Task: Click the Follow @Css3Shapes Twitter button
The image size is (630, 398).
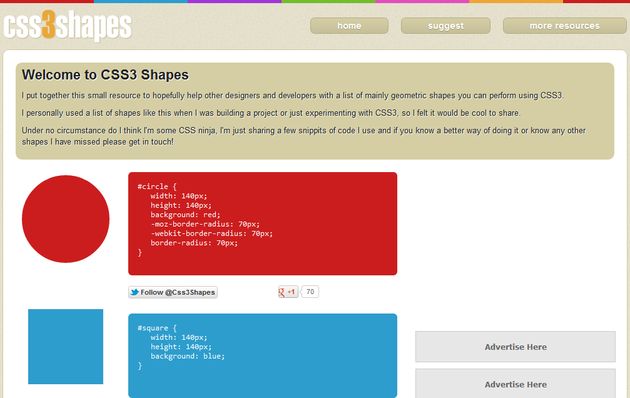Action: [x=173, y=292]
